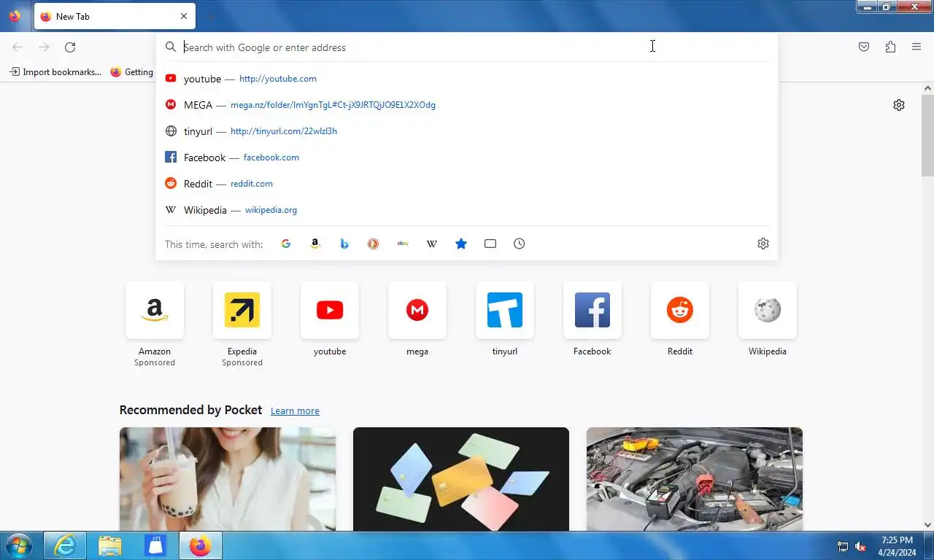
Task: Open search settings gear in dropdown
Action: click(x=763, y=244)
